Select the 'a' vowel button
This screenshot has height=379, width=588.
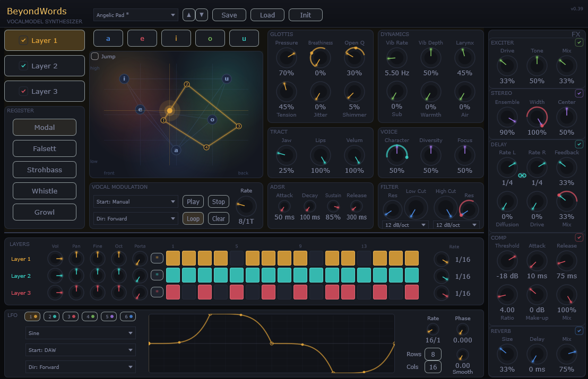[108, 38]
